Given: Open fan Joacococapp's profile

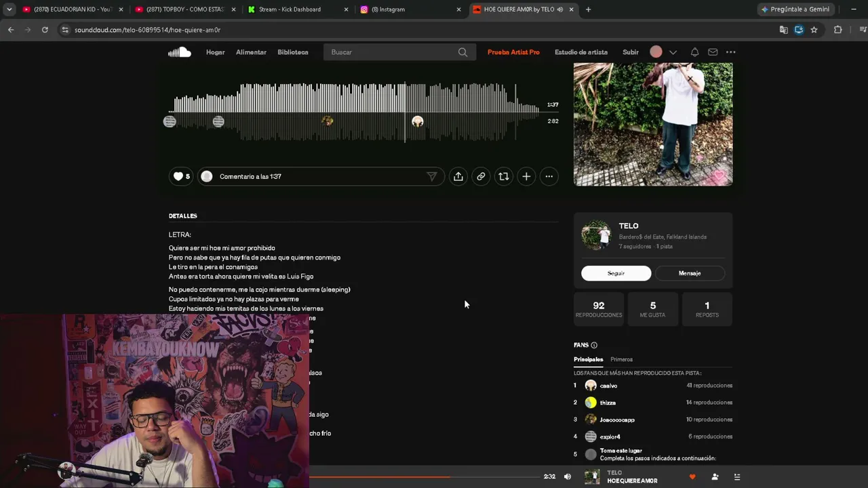Looking at the screenshot, I should 617,420.
